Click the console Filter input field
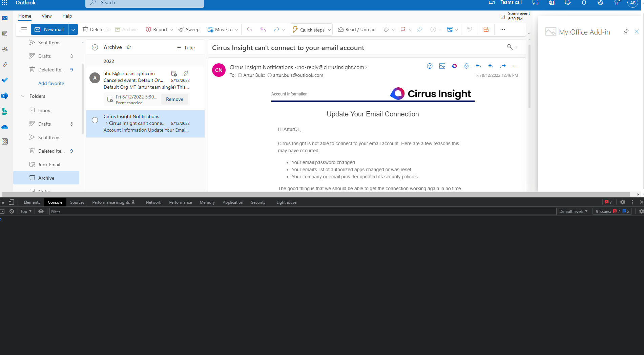 303,212
